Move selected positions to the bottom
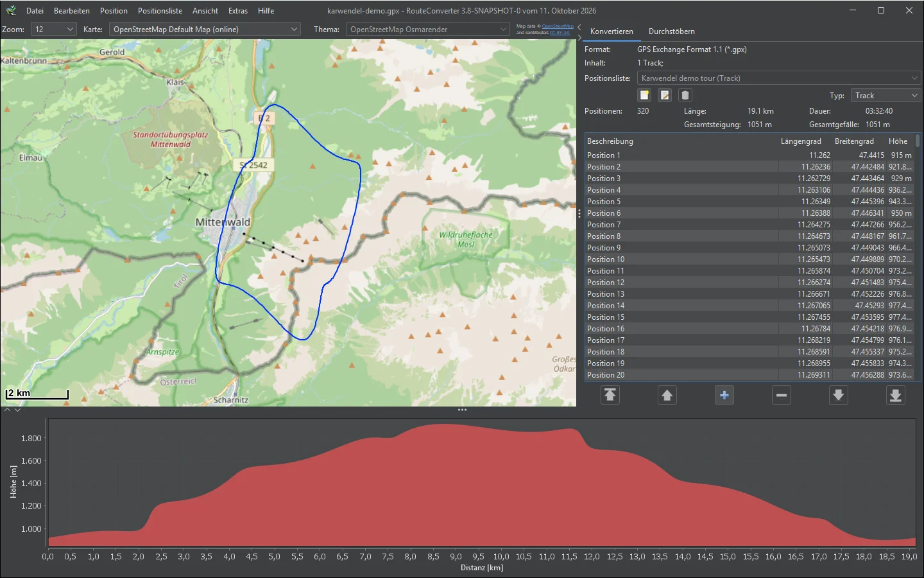The height and width of the screenshot is (578, 924). [x=896, y=395]
